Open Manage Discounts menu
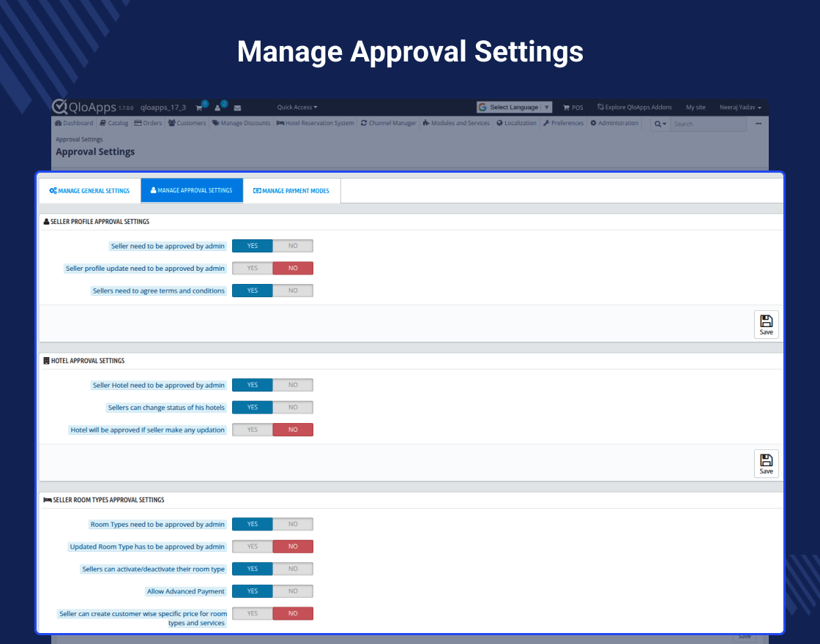The height and width of the screenshot is (644, 820). coord(241,124)
